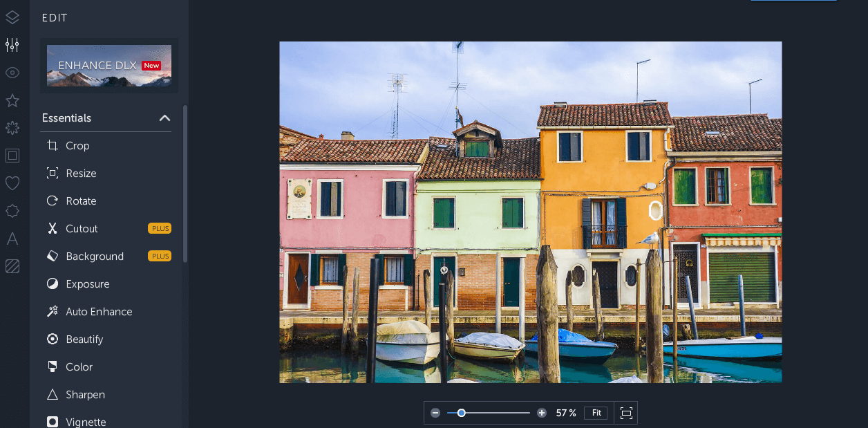868x428 pixels.
Task: Toggle fullscreen view icon
Action: 626,413
